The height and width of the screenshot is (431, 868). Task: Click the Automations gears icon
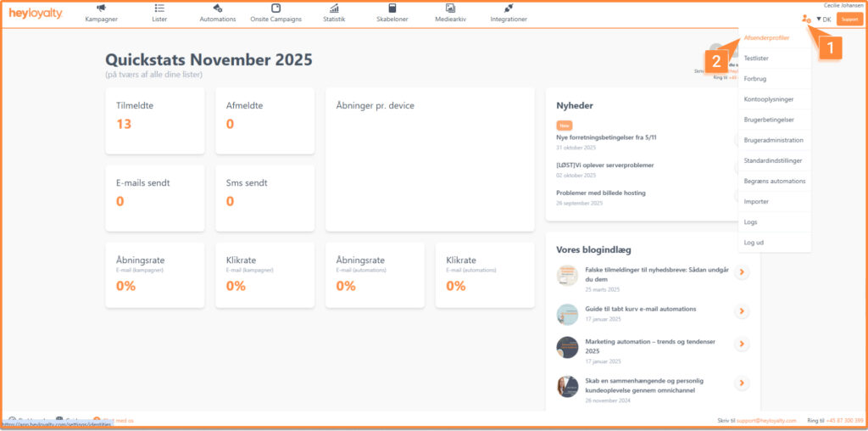217,8
